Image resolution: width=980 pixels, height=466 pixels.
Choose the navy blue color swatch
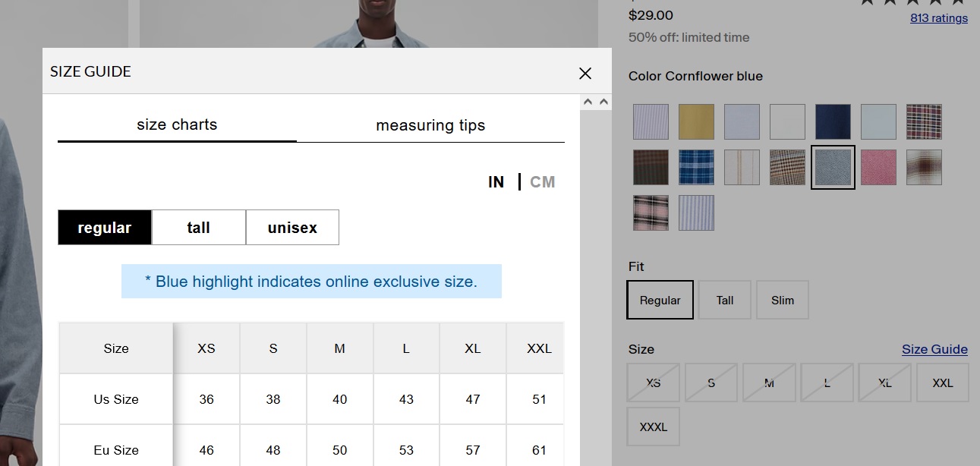pos(833,121)
